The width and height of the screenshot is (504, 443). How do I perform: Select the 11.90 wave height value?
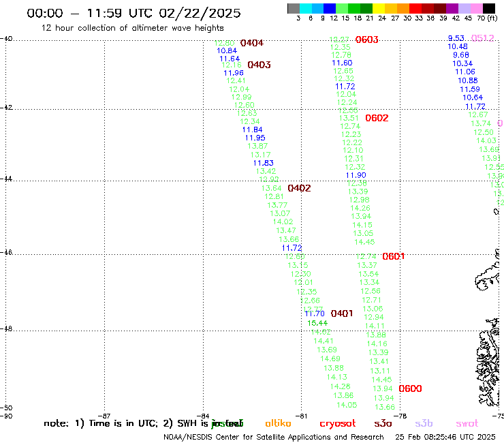tap(356, 175)
